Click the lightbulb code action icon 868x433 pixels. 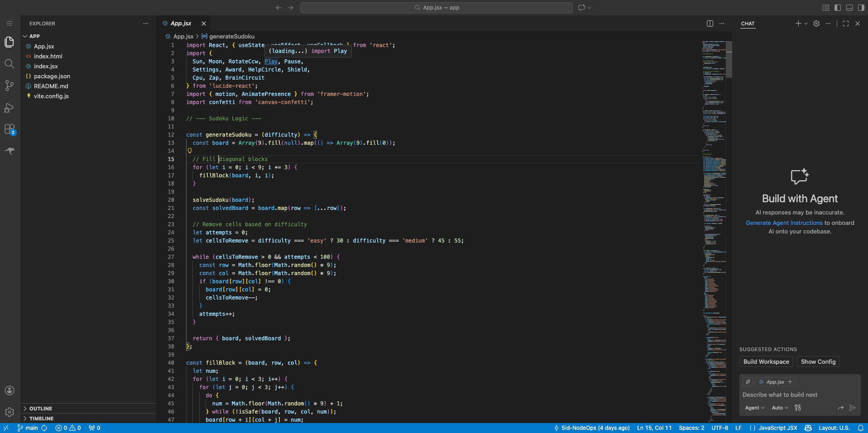[190, 151]
